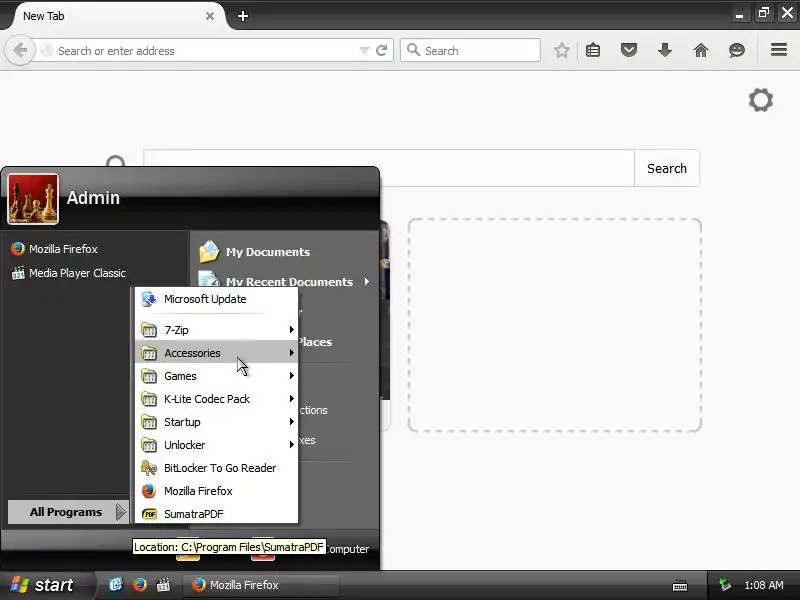Click the empty dashed tile placeholder

click(555, 325)
